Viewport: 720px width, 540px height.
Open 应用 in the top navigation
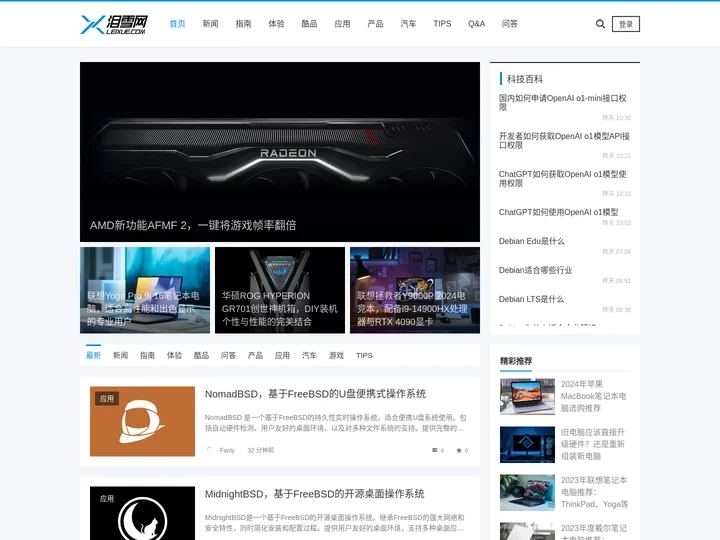click(x=343, y=24)
